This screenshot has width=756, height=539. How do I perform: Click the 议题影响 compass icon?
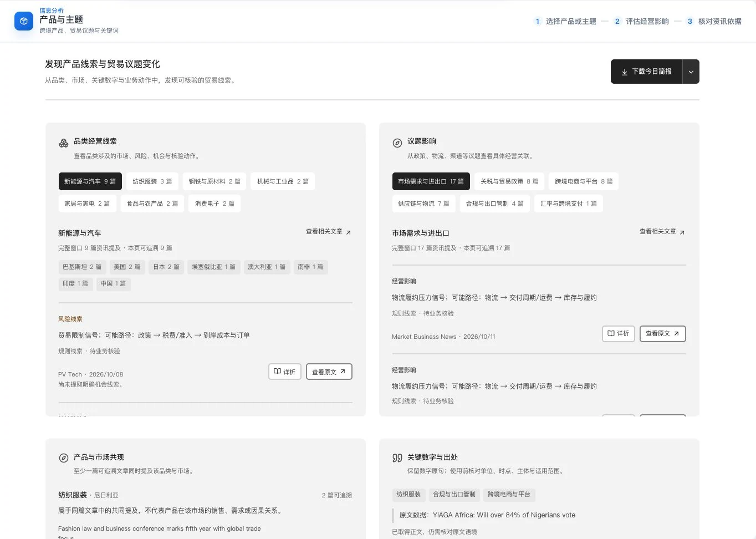397,143
